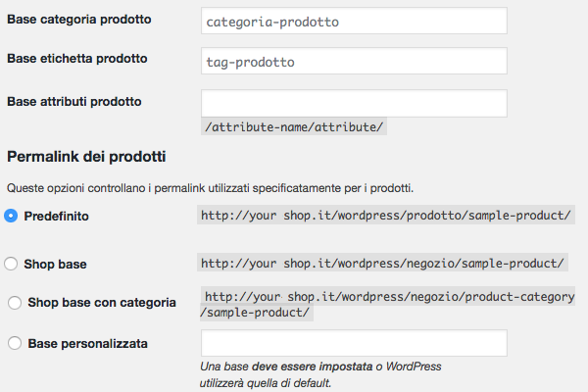
Task: Pick the Base personalizzata radio button
Action: 14,343
